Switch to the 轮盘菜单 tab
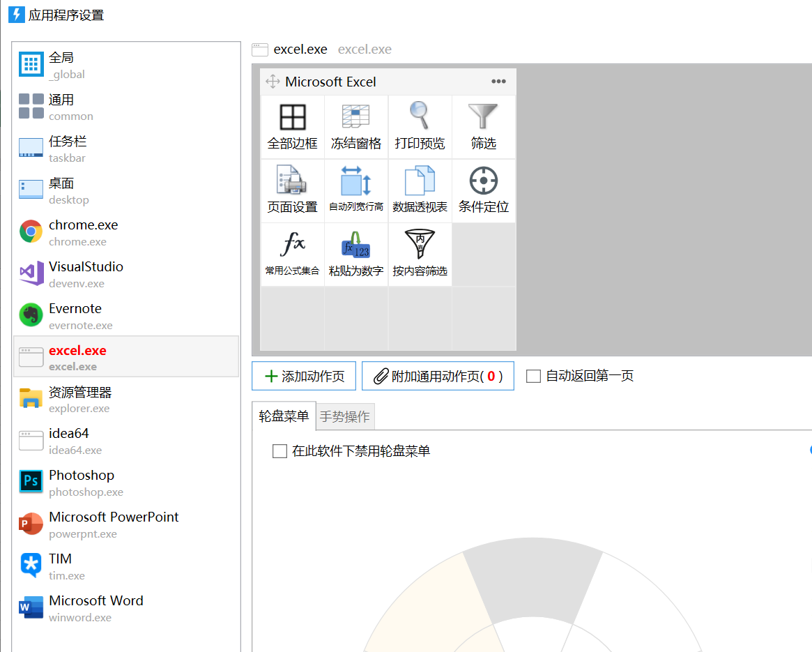812x652 pixels. click(284, 416)
